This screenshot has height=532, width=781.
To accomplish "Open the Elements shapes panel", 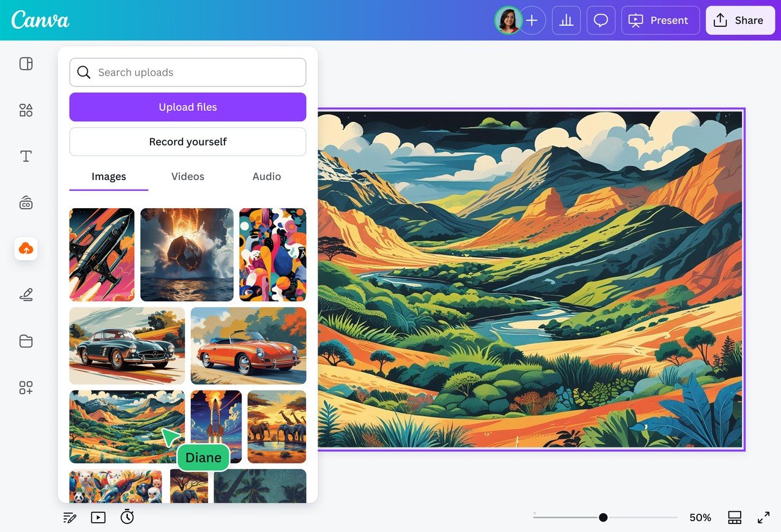I will click(26, 110).
